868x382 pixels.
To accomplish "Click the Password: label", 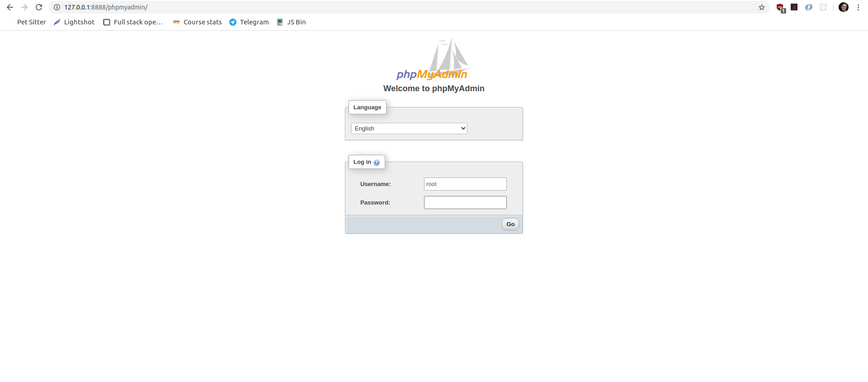I will coord(375,203).
